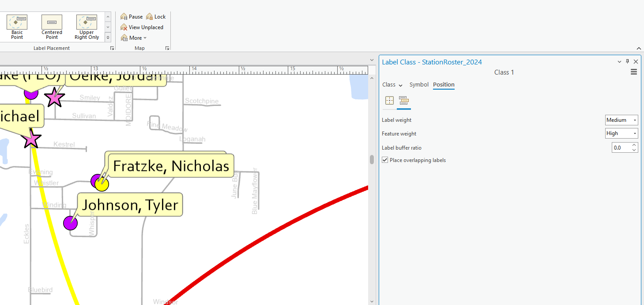Show View Unplaced labels
Image resolution: width=644 pixels, height=305 pixels.
click(x=142, y=27)
